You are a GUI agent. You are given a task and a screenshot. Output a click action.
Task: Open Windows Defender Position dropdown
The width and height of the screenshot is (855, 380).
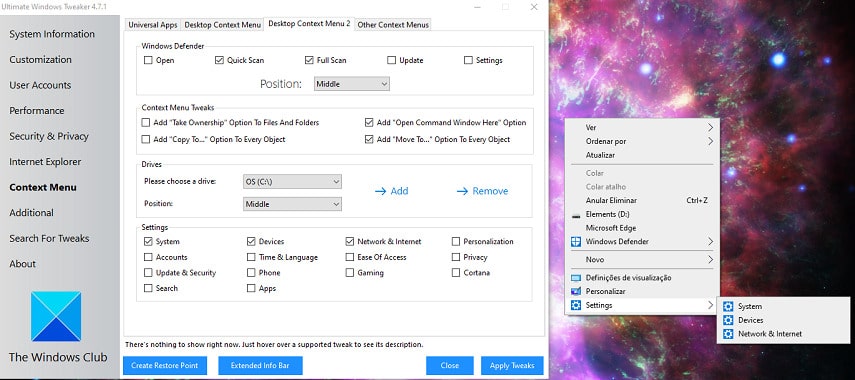352,84
